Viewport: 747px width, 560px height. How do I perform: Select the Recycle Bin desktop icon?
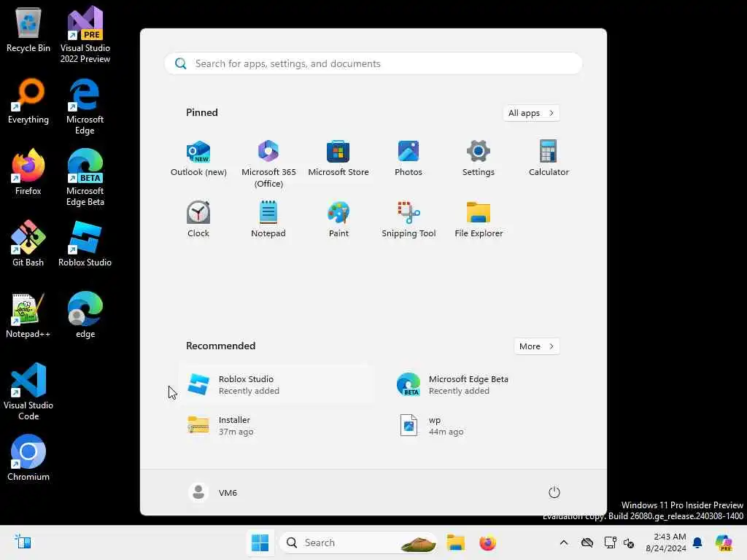pos(28,29)
